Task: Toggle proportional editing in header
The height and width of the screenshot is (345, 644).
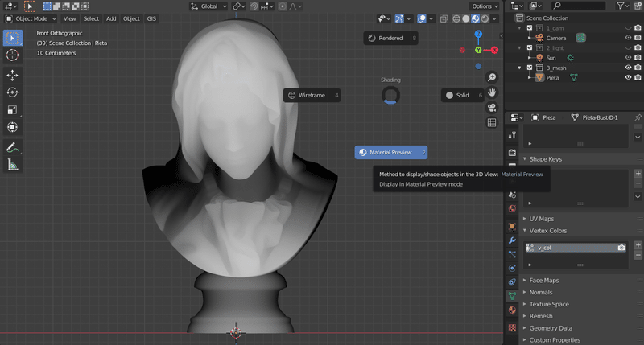Action: point(283,6)
